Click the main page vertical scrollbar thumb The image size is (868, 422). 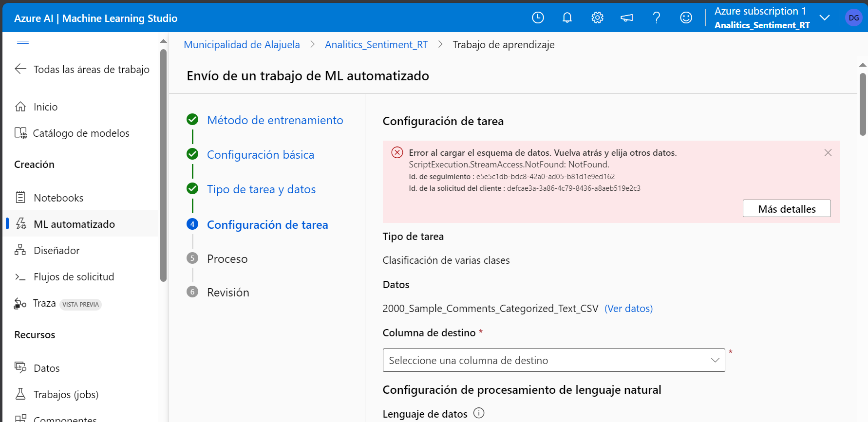point(863,104)
